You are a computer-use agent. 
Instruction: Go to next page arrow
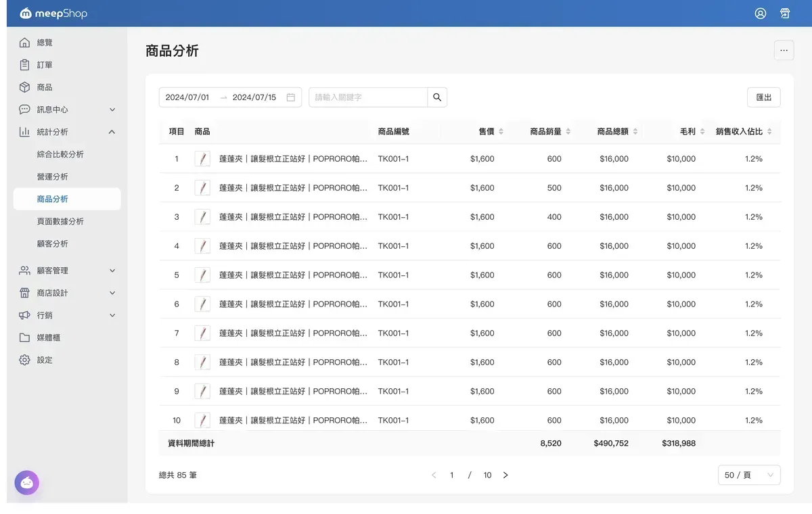pos(505,475)
